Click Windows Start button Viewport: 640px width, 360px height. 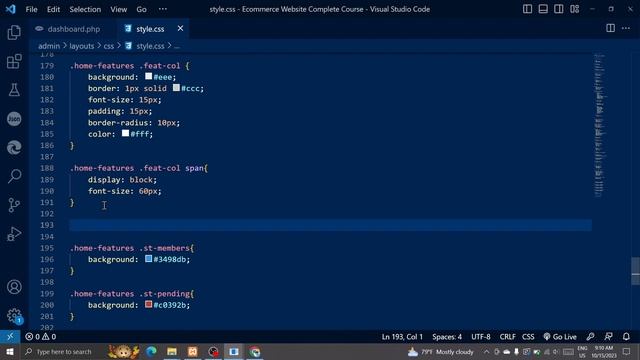coord(9,351)
